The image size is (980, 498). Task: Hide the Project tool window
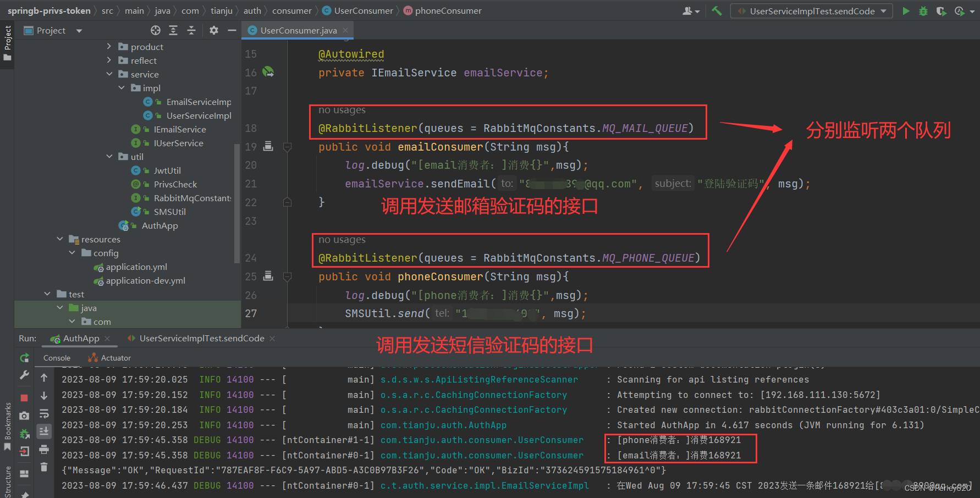click(232, 30)
